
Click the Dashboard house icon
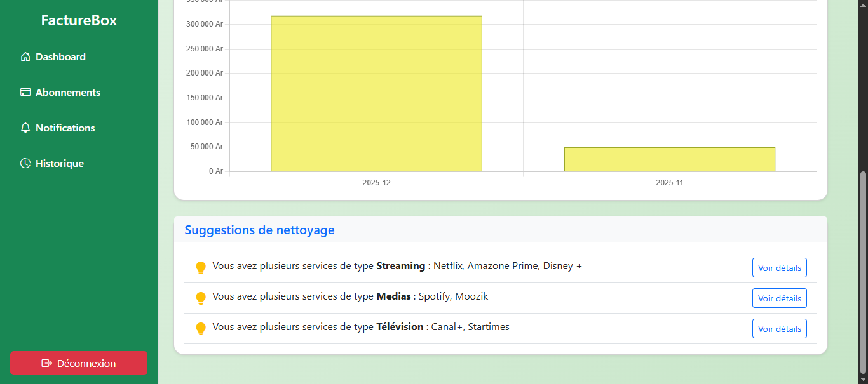[x=25, y=56]
